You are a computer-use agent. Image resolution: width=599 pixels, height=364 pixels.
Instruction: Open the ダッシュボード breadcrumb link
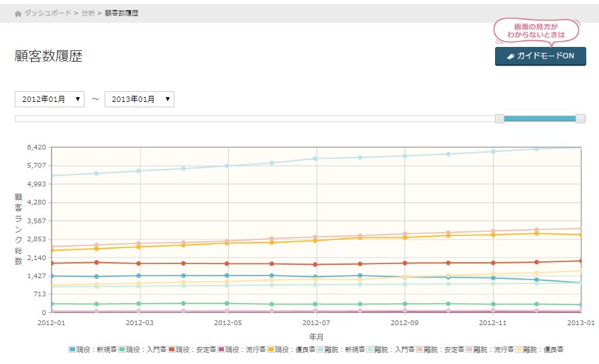(47, 13)
